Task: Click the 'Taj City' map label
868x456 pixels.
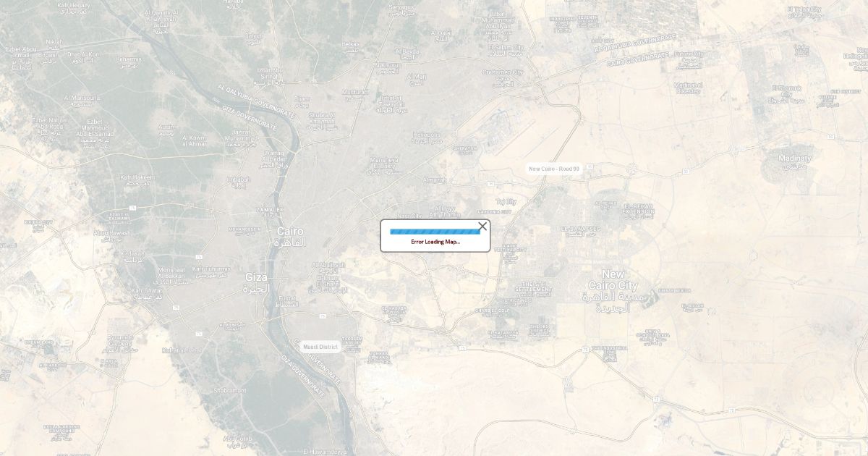Action: coord(506,201)
